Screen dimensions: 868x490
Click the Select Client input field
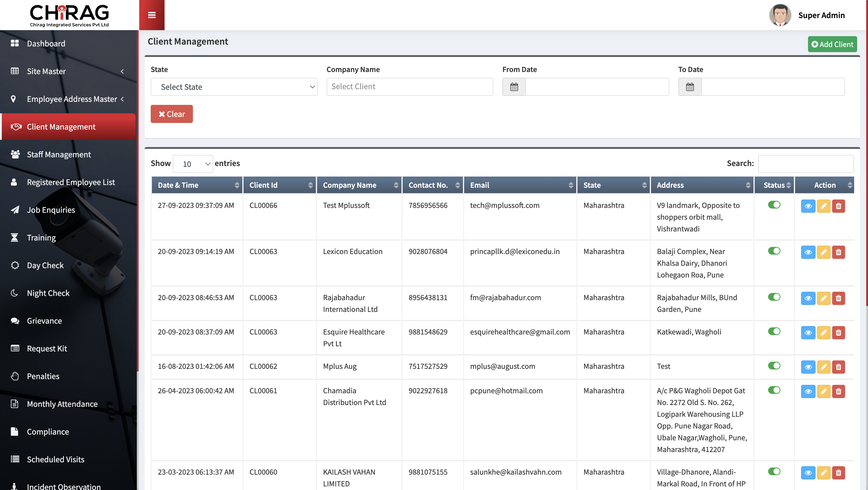point(410,87)
